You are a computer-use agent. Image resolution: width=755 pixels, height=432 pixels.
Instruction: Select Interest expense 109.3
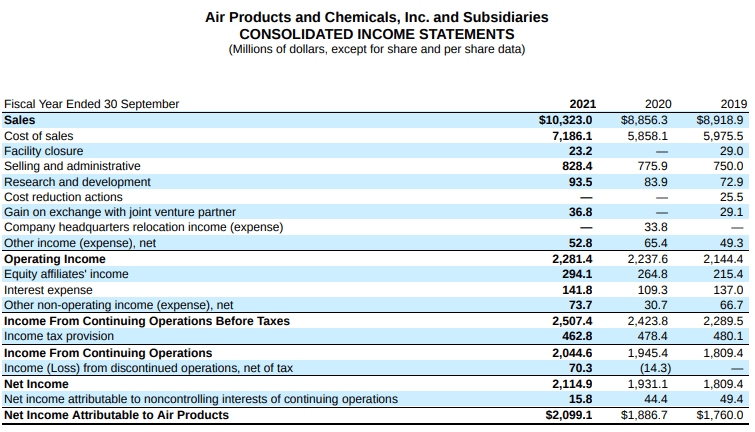point(653,290)
